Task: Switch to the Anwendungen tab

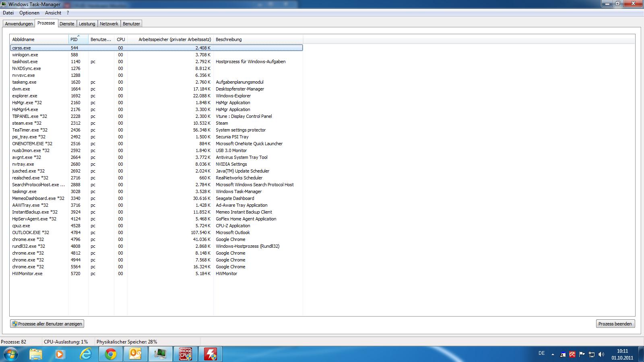Action: coord(19,24)
